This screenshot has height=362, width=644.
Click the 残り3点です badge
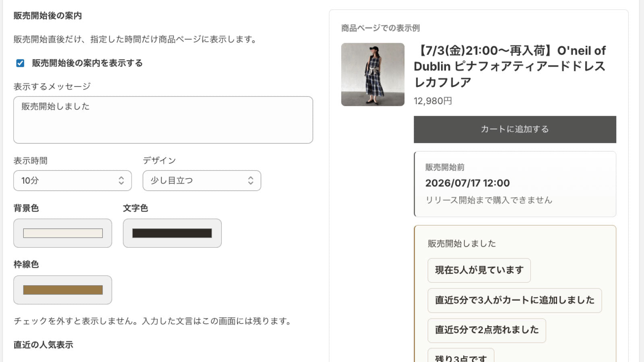click(x=461, y=356)
